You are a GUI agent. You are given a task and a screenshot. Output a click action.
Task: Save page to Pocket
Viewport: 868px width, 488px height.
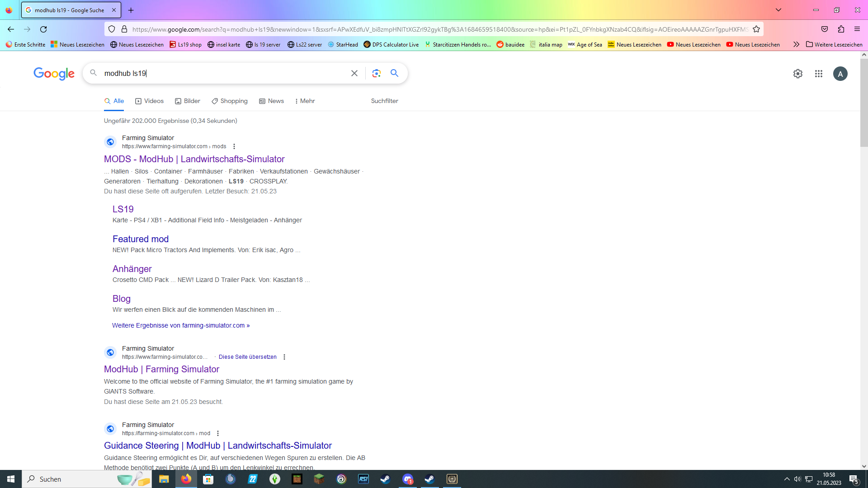825,29
